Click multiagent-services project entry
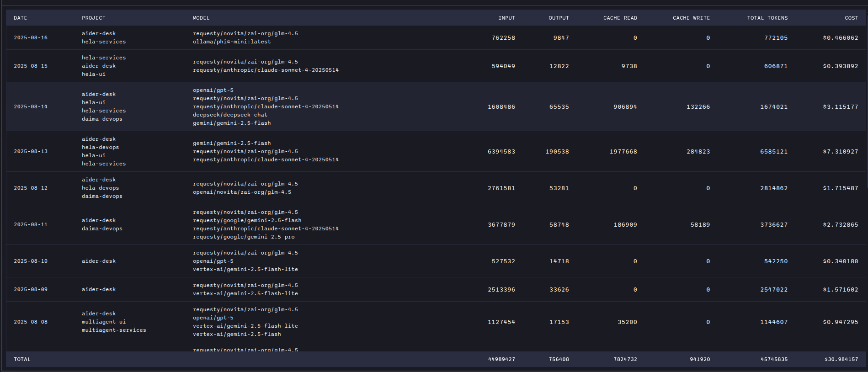The width and height of the screenshot is (868, 372). click(x=114, y=330)
